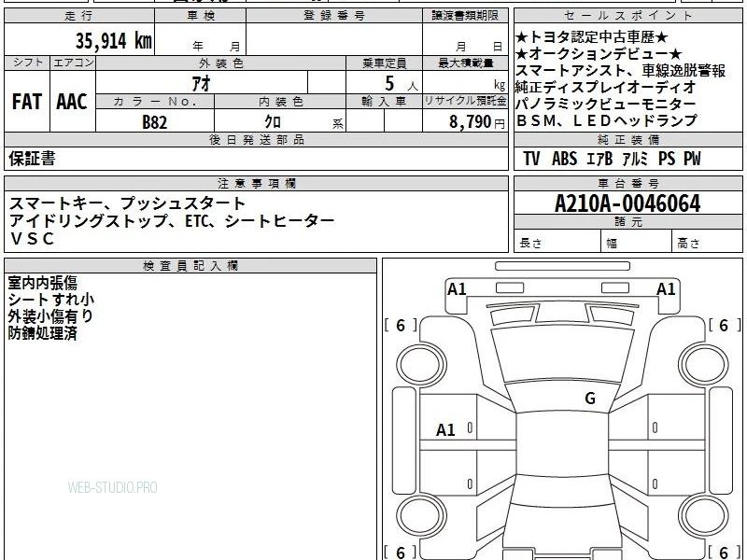Image resolution: width=747 pixels, height=560 pixels.
Task: Click the PS equipment label
Action: pos(667,159)
